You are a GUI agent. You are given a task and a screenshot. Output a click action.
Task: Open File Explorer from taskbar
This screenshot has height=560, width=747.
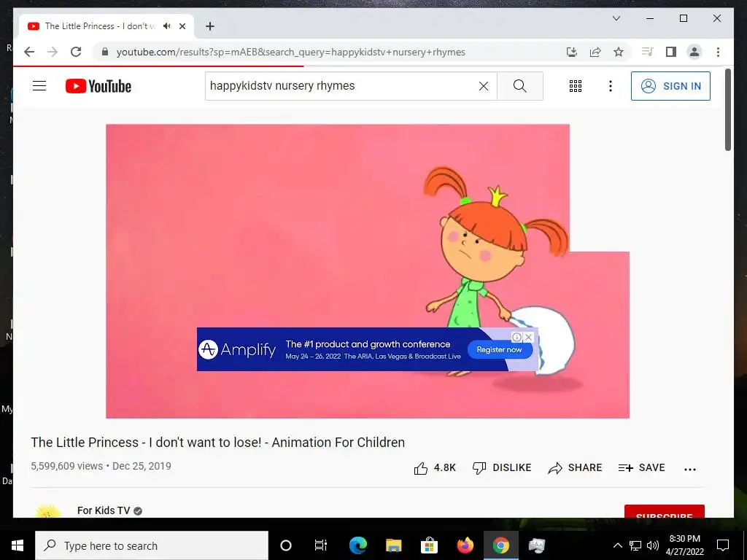393,545
